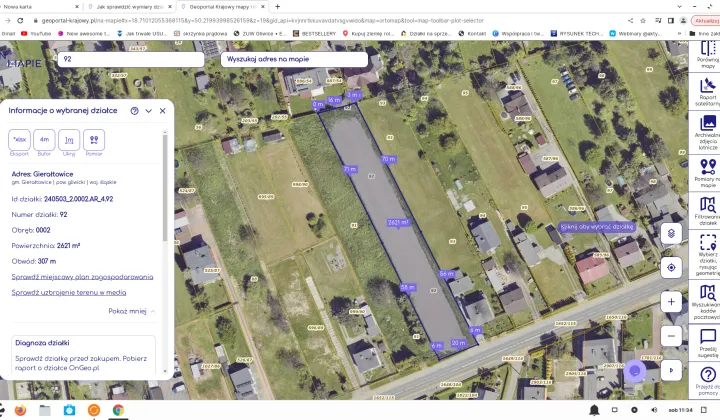Click the 58 m edge label on parcel
The image size is (720, 420).
pyautogui.click(x=407, y=287)
